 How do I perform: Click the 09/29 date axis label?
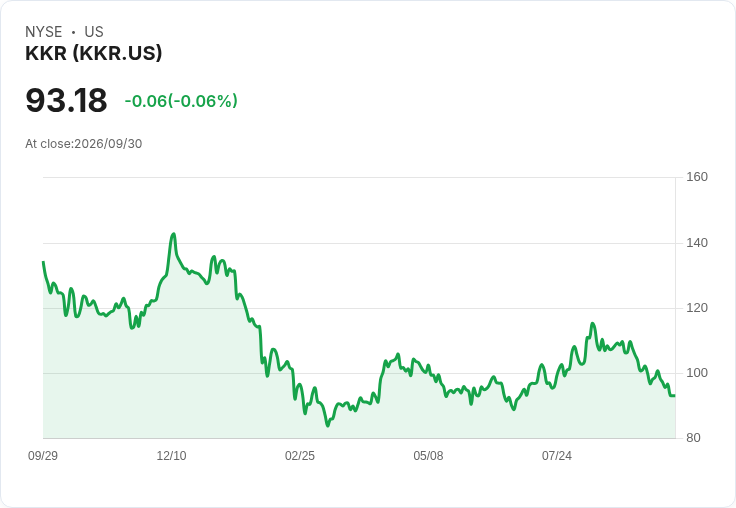pyautogui.click(x=43, y=455)
